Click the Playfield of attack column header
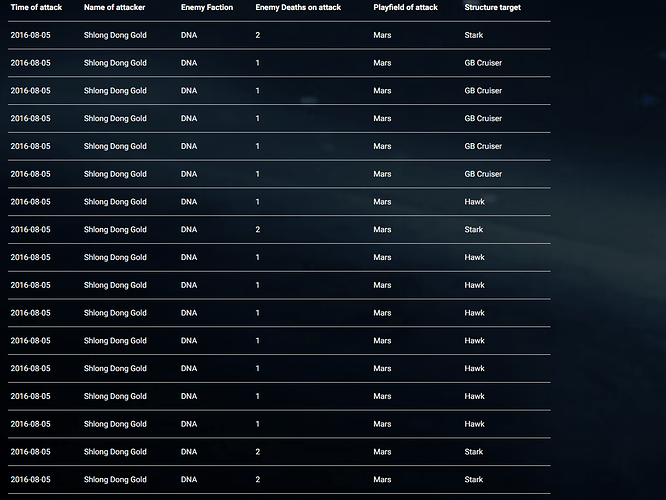The width and height of the screenshot is (666, 500). click(405, 7)
